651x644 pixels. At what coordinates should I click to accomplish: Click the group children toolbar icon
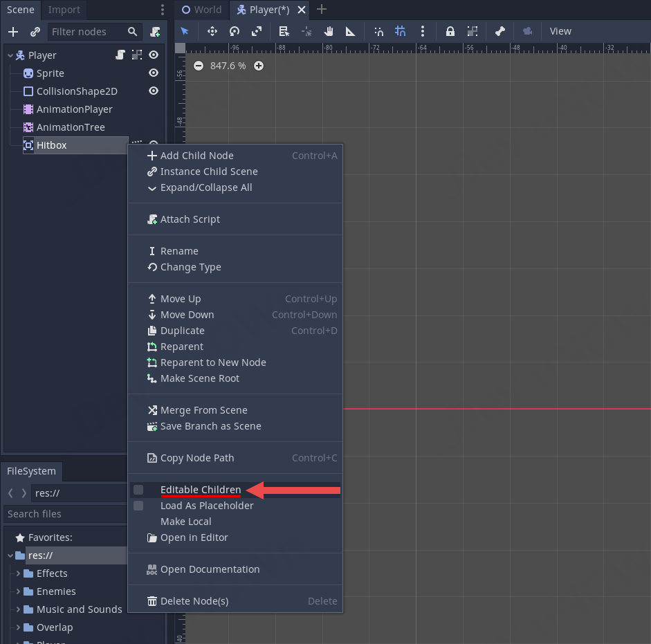pyautogui.click(x=473, y=31)
